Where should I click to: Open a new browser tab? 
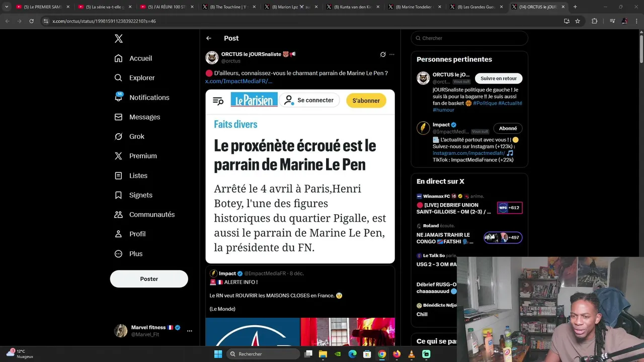[575, 7]
